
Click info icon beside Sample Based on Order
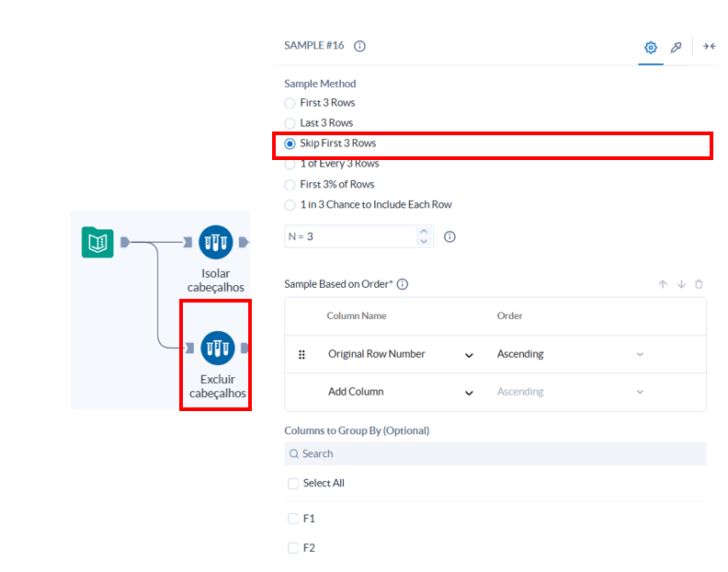pos(403,284)
